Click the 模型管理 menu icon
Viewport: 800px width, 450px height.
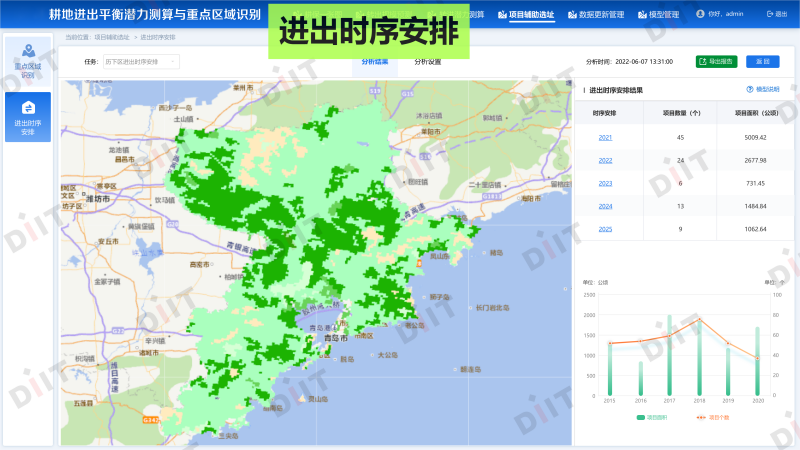point(642,14)
